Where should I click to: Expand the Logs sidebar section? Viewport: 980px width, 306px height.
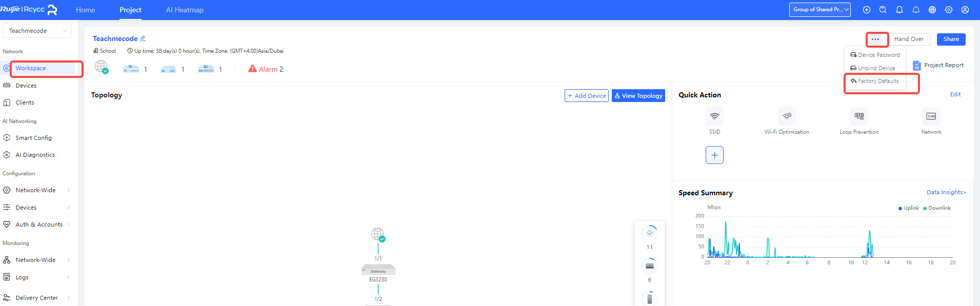point(36,277)
